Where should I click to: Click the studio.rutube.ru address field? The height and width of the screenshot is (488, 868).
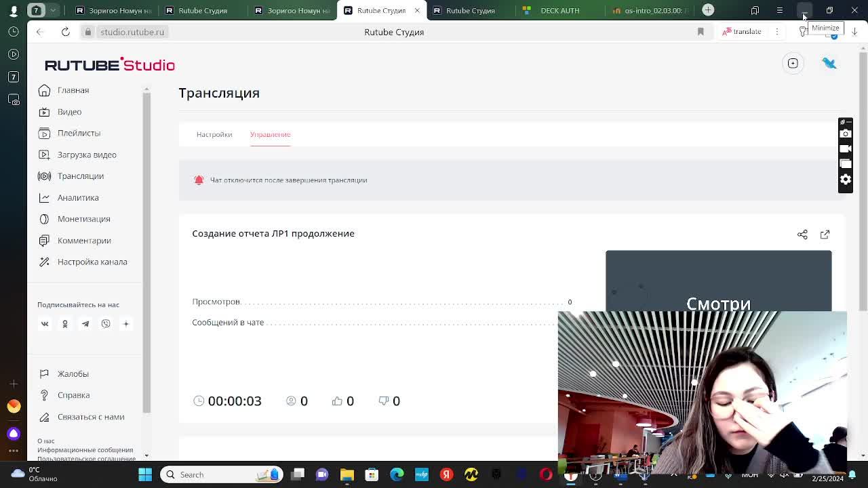(132, 32)
